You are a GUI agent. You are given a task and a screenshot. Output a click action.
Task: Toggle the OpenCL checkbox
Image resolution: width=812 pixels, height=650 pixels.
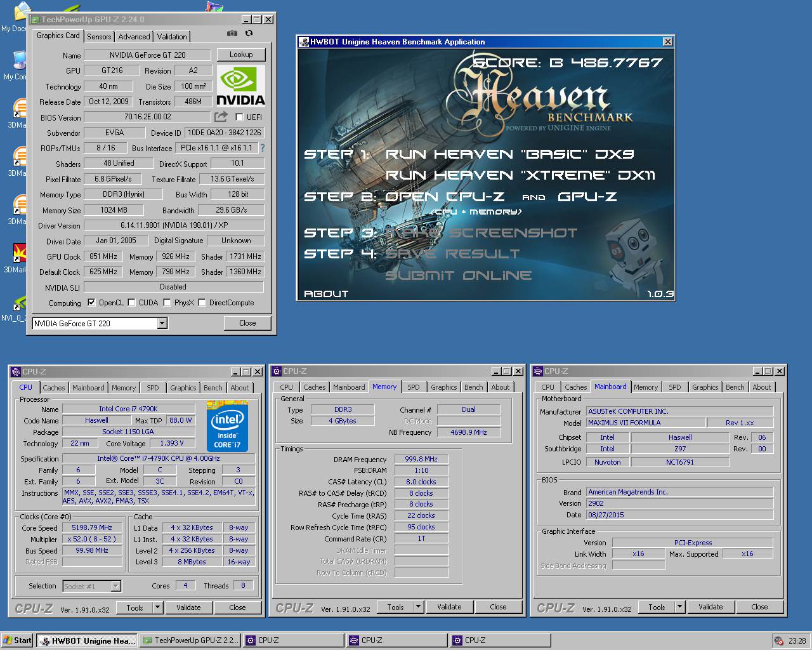(x=91, y=303)
